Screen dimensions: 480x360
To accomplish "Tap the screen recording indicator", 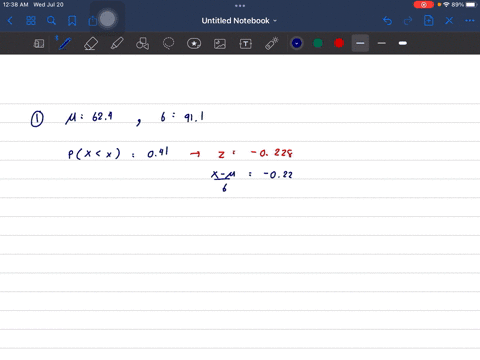I will click(x=423, y=5).
